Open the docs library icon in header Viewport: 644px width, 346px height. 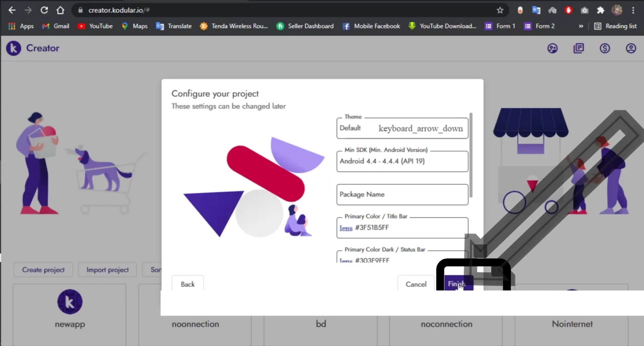[x=578, y=48]
